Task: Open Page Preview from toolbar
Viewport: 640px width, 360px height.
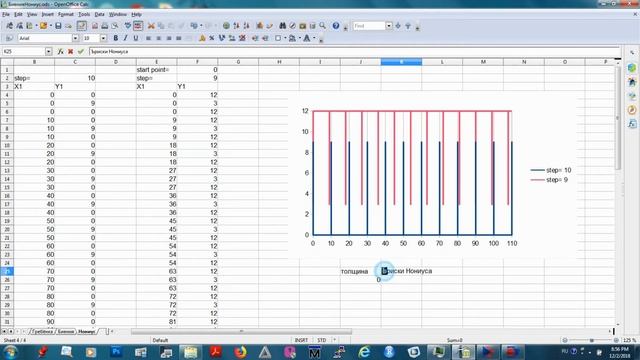Action: point(115,26)
